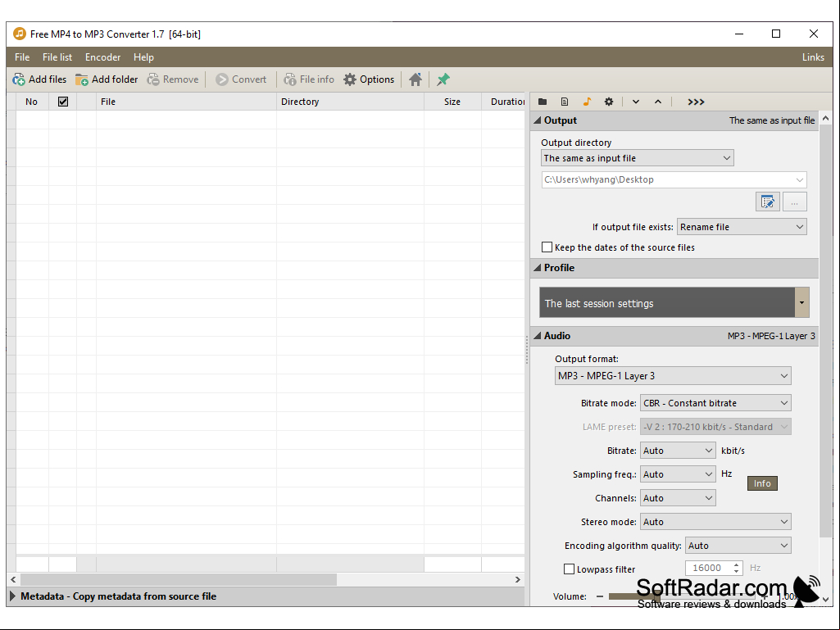Screen dimensions: 840x630
Task: Select the orange music note icon
Action: point(587,102)
